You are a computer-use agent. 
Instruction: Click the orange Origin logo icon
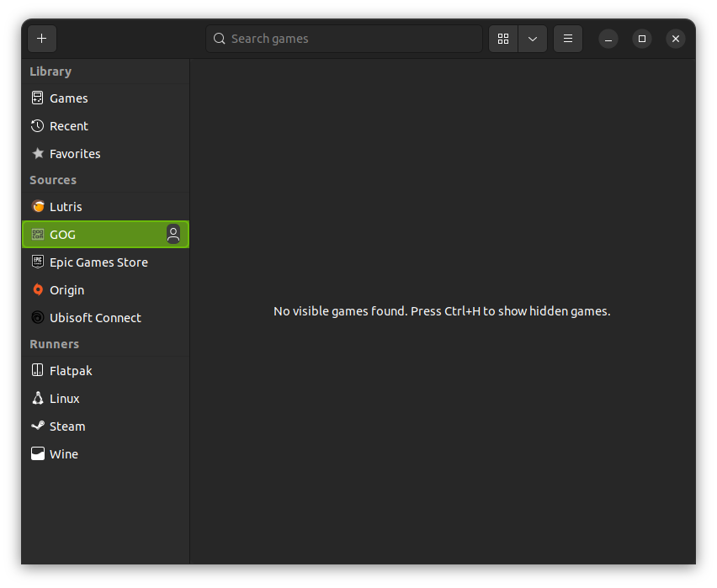pyautogui.click(x=38, y=289)
